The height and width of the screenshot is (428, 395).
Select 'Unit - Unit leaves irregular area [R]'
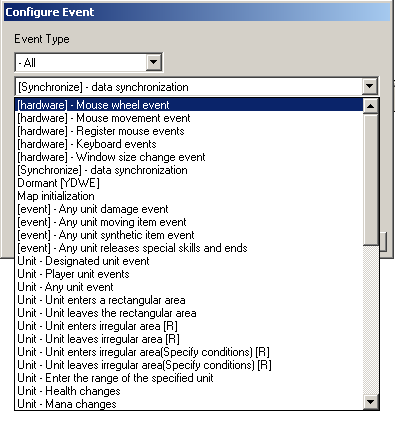coord(189,339)
